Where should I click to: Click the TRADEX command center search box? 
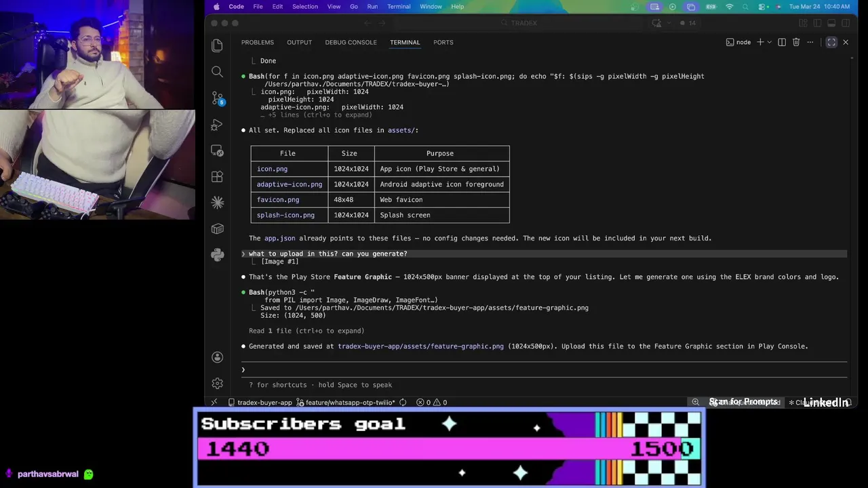pos(519,23)
